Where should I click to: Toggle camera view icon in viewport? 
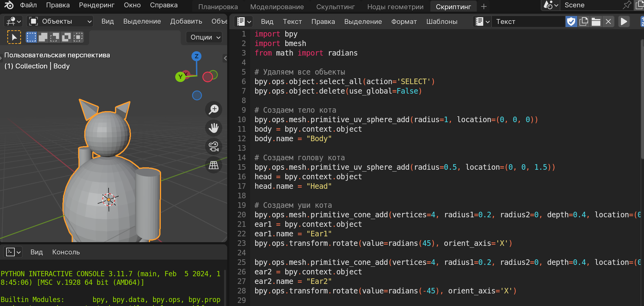click(214, 147)
